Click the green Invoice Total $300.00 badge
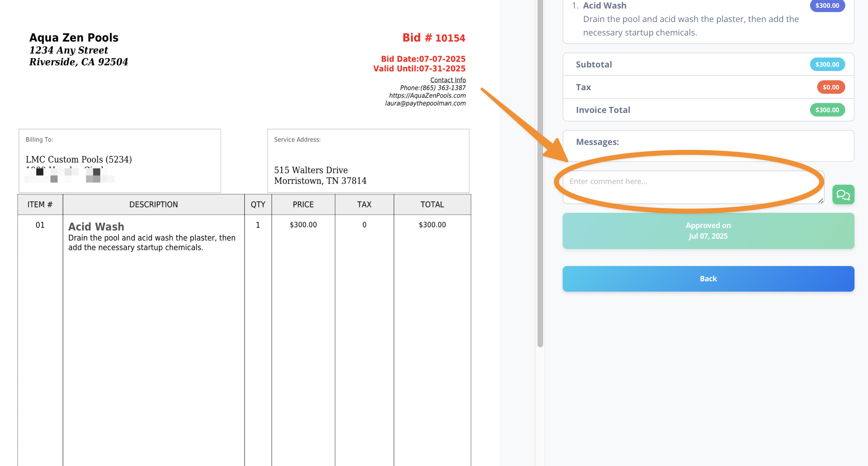This screenshot has height=466, width=868. coord(827,110)
